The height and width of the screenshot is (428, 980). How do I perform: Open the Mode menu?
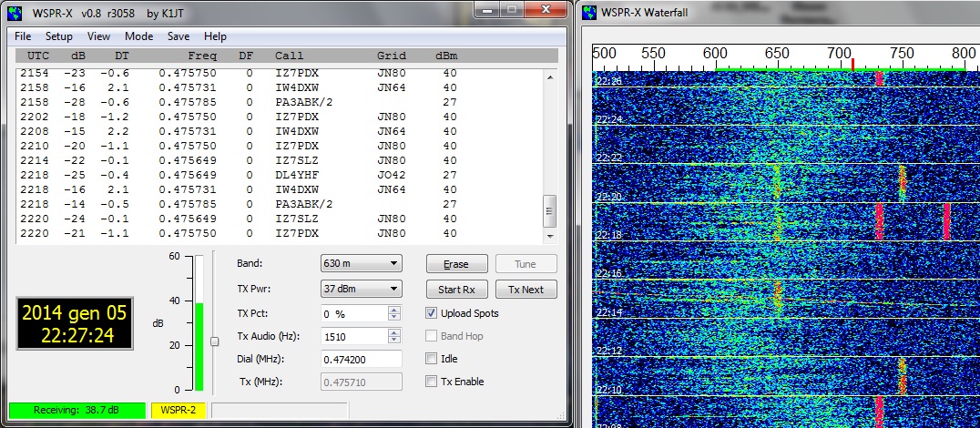(x=138, y=36)
